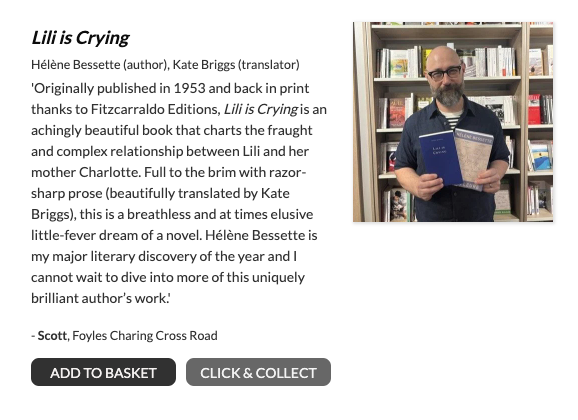Viewport: 578px width, 420px height.
Task: Open the Lili is Crying title heading
Action: coord(80,38)
